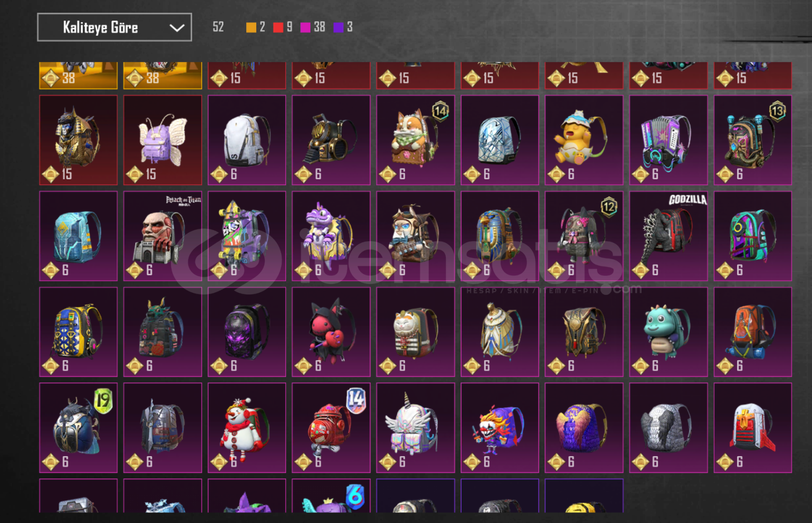Screen dimensions: 812x523
Task: Choose the white sports backpack
Action: point(247,140)
